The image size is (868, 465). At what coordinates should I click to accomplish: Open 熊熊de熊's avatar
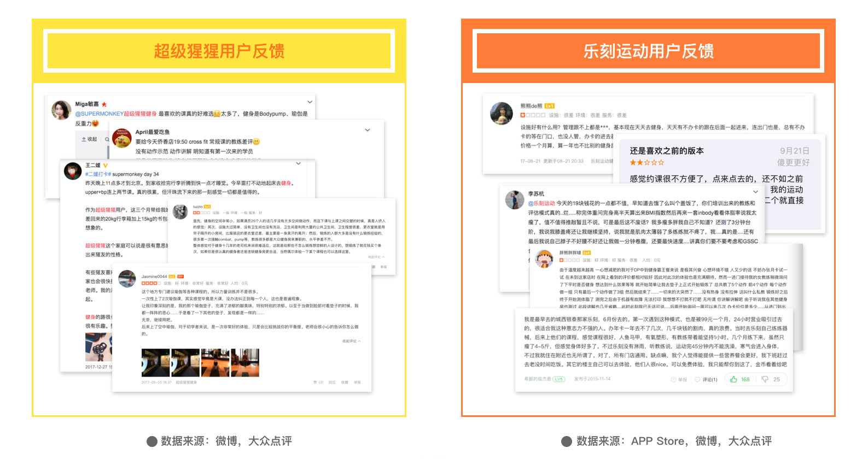(501, 113)
